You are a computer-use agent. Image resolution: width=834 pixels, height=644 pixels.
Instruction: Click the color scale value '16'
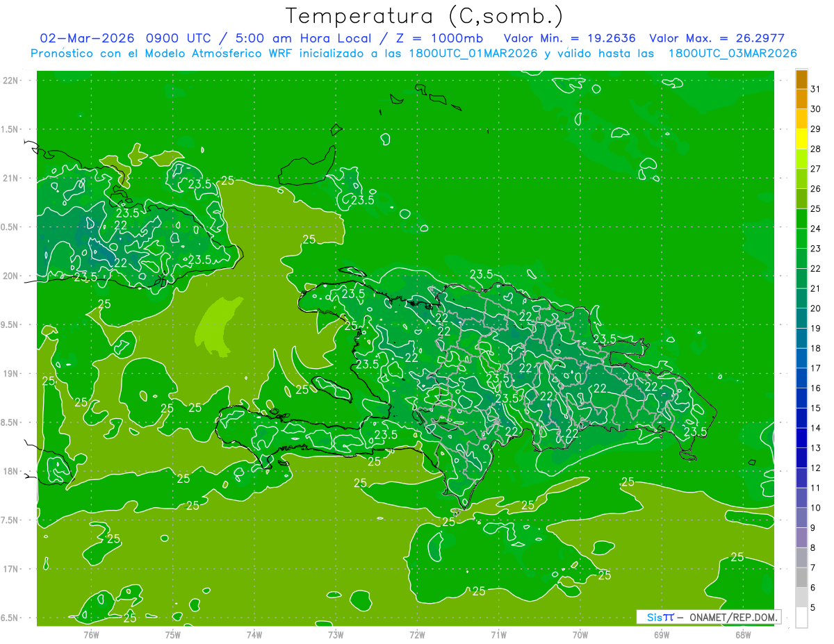[x=816, y=388]
